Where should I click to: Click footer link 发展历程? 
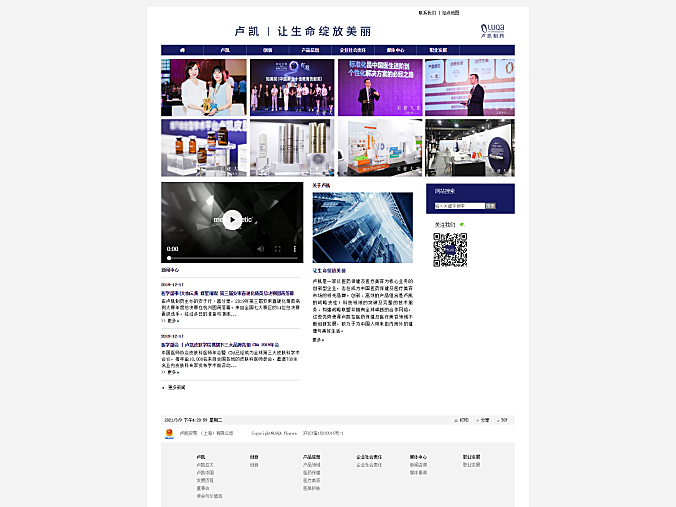tap(205, 481)
